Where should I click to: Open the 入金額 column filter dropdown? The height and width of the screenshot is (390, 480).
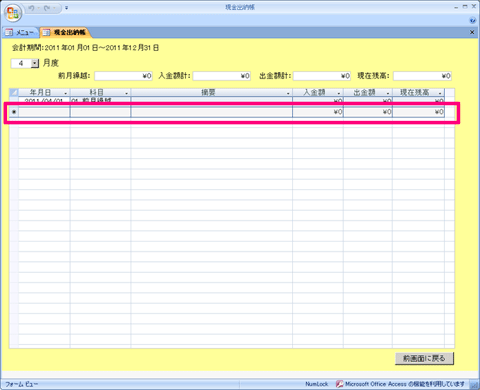[339, 93]
